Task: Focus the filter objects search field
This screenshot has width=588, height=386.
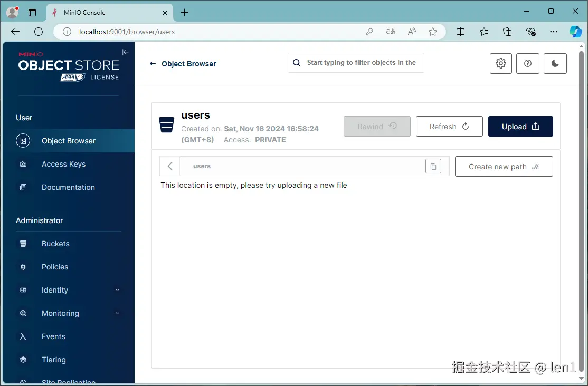Action: point(356,63)
